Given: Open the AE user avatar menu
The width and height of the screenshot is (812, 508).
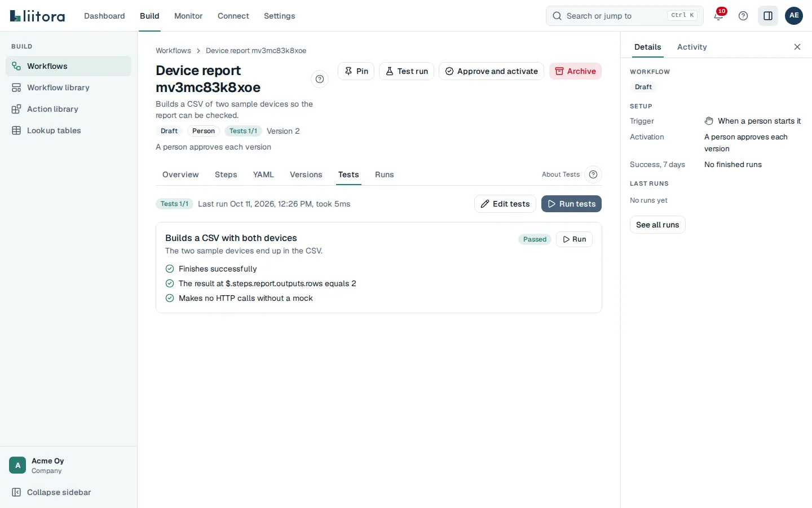Looking at the screenshot, I should pyautogui.click(x=794, y=16).
